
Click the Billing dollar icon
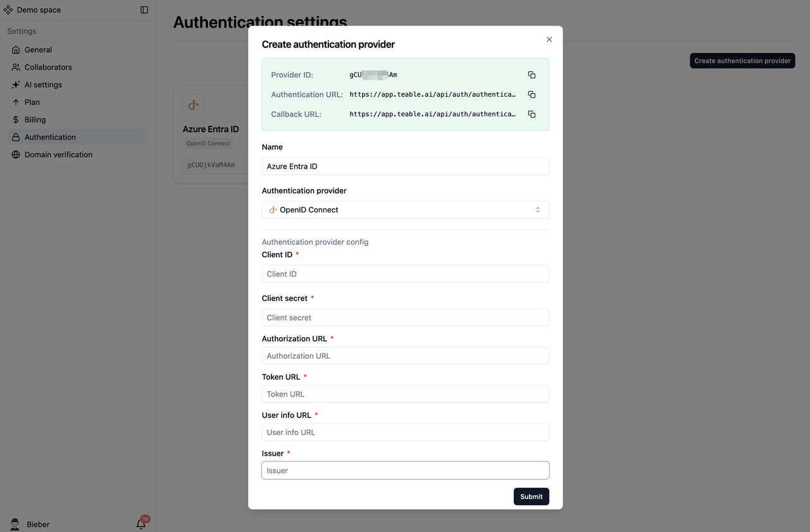(x=16, y=120)
